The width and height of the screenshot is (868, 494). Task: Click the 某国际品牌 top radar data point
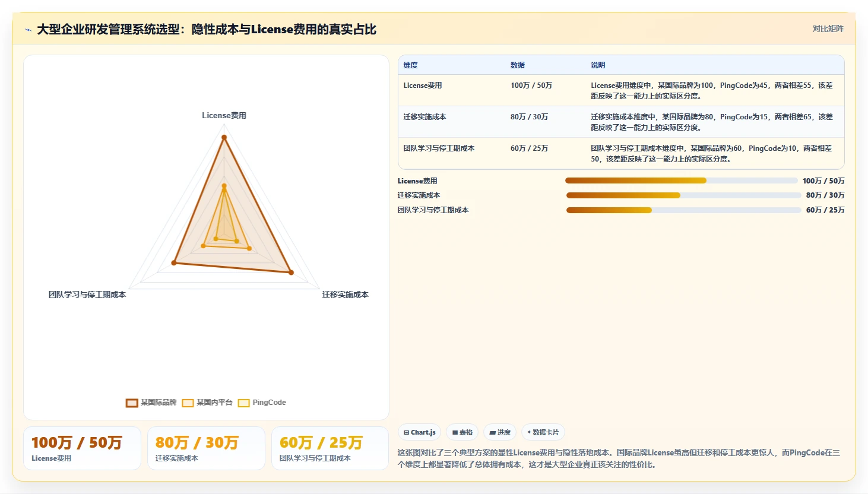pyautogui.click(x=224, y=137)
